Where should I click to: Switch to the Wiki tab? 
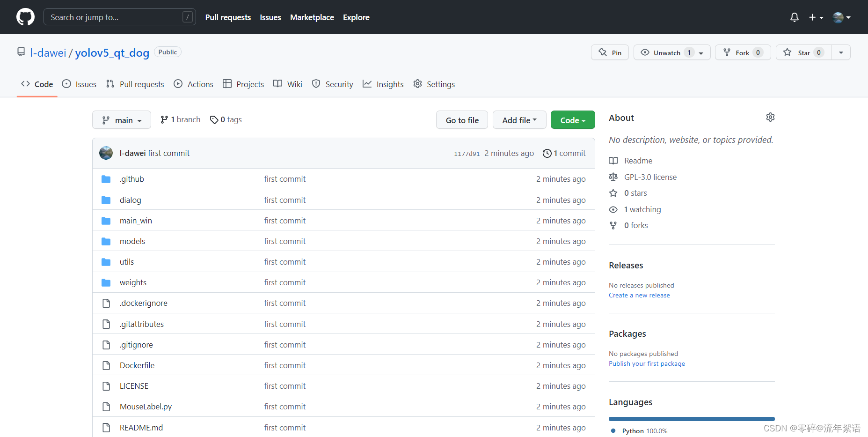click(288, 84)
